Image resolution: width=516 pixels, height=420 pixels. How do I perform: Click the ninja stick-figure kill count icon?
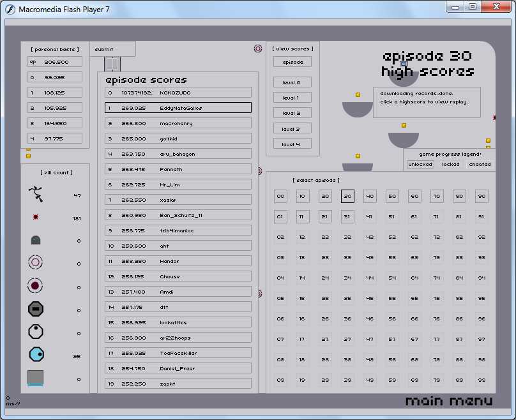(36, 193)
